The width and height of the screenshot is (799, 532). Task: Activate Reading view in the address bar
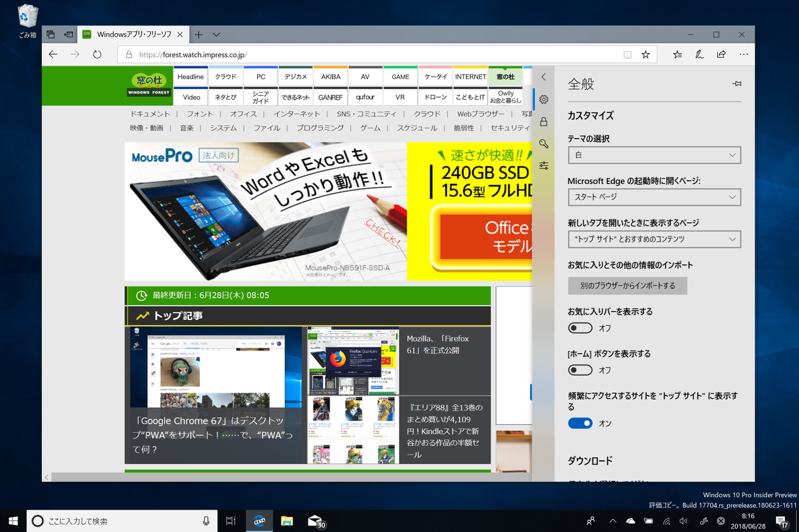click(x=627, y=54)
